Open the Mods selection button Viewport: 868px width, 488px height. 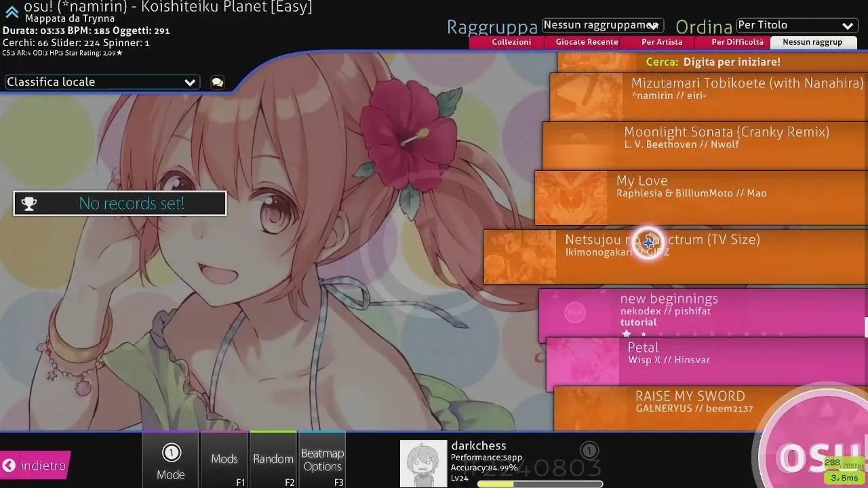[x=224, y=460]
